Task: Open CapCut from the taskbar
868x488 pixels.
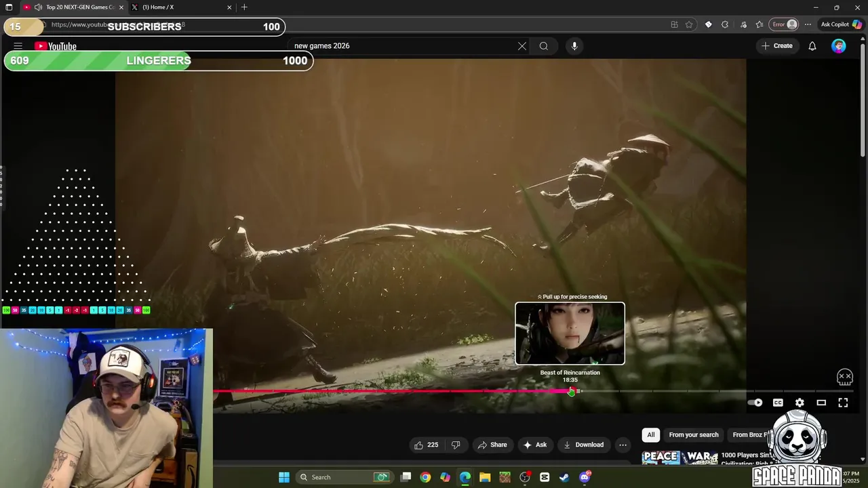Action: click(x=545, y=477)
